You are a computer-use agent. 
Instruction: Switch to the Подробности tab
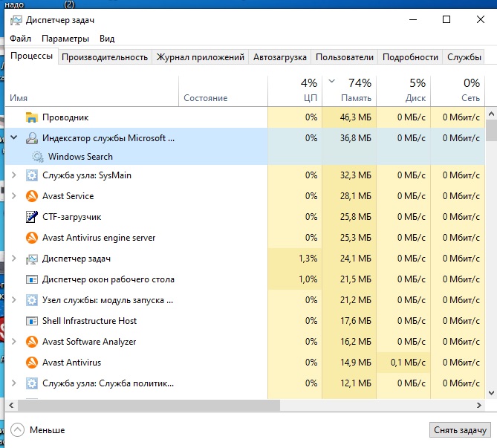click(410, 57)
